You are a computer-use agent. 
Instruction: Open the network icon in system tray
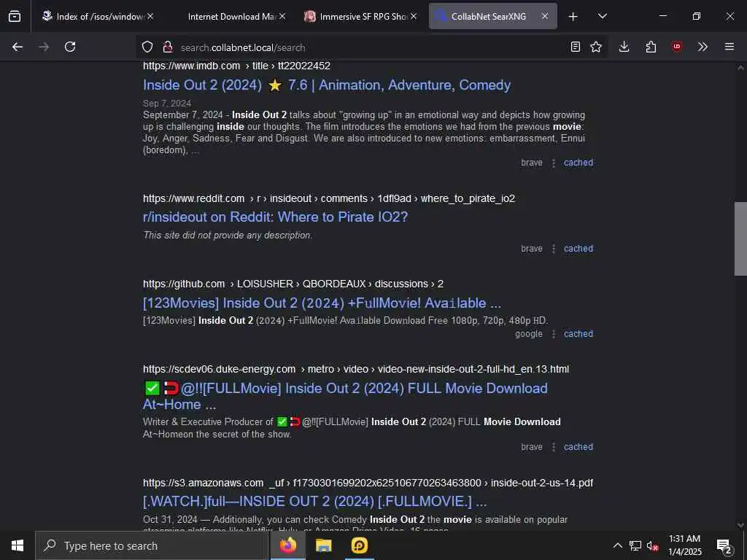coord(635,545)
